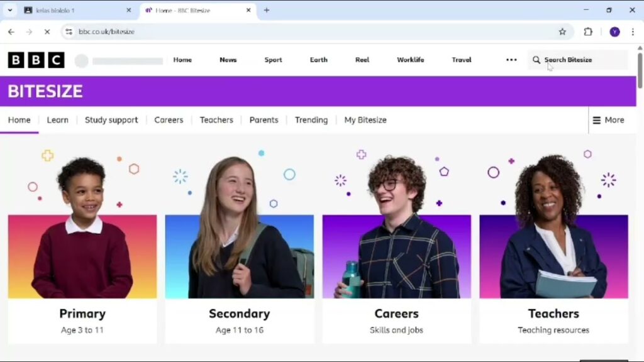Open the Study support menu item
This screenshot has height=362, width=644.
click(111, 120)
